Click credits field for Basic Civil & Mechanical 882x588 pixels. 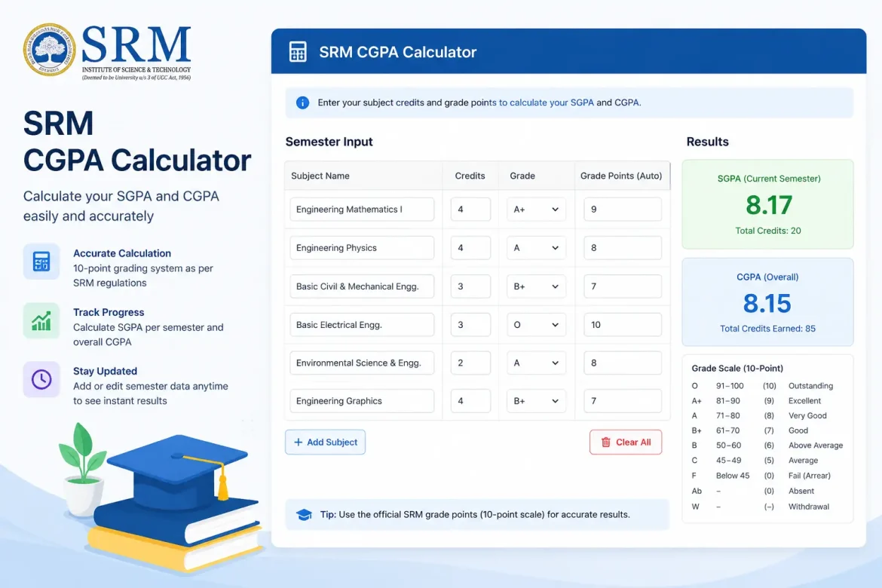(470, 286)
